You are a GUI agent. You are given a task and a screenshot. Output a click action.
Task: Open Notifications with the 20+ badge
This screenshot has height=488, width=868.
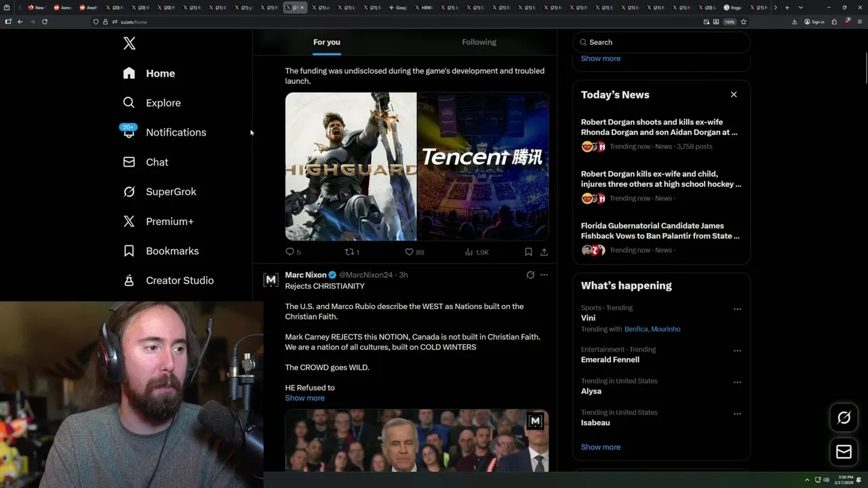163,132
